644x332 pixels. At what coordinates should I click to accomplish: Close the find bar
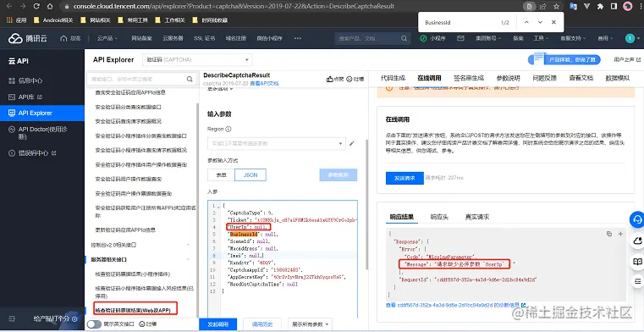click(x=553, y=22)
